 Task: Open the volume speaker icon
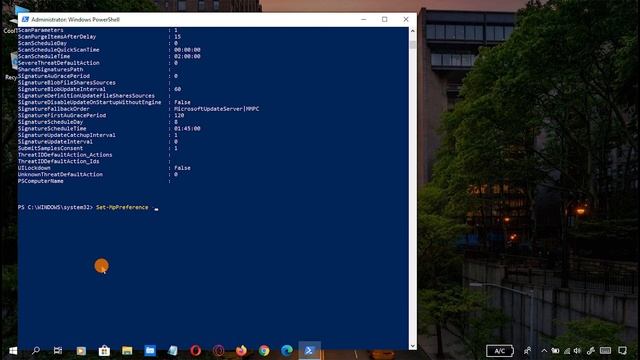(577, 351)
